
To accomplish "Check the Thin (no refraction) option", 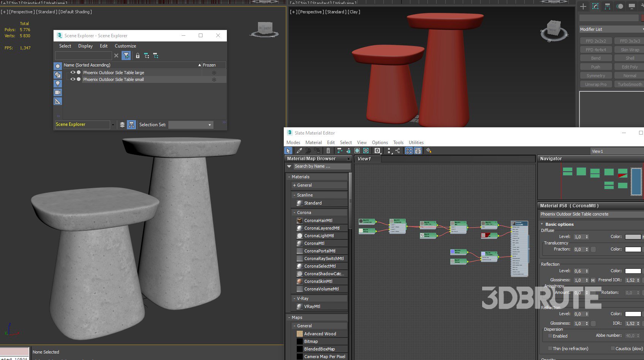I will tap(550, 349).
